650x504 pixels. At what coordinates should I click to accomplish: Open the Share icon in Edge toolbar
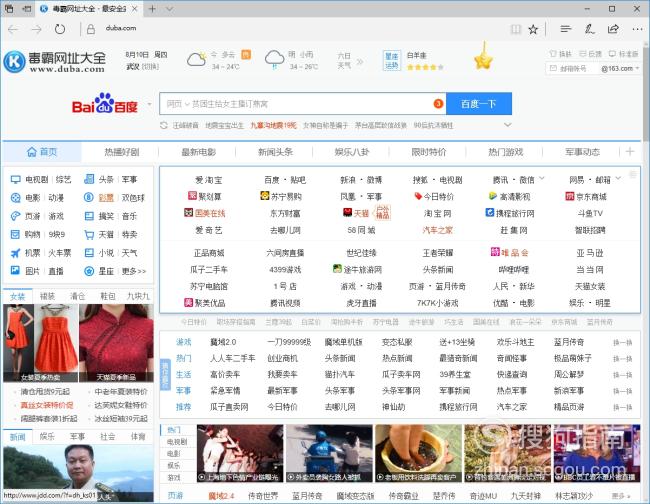click(x=613, y=29)
